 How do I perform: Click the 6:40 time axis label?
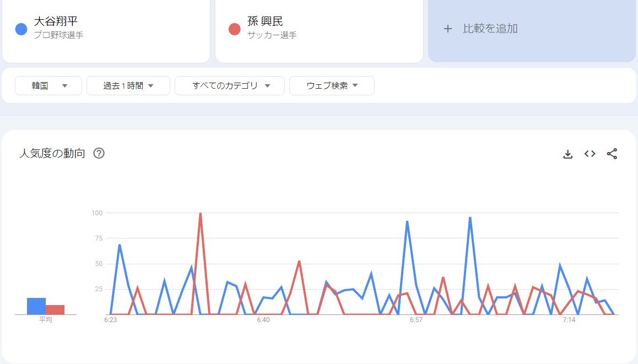coord(263,320)
